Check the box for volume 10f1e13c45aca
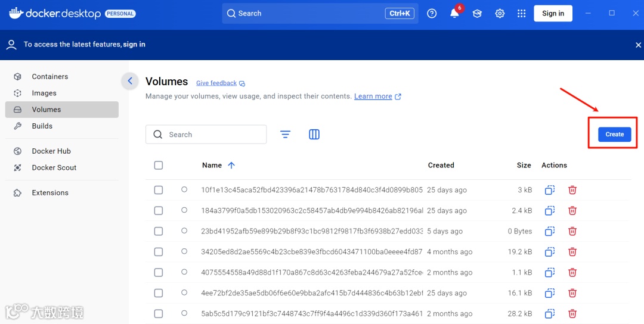This screenshot has height=324, width=644. (159, 190)
